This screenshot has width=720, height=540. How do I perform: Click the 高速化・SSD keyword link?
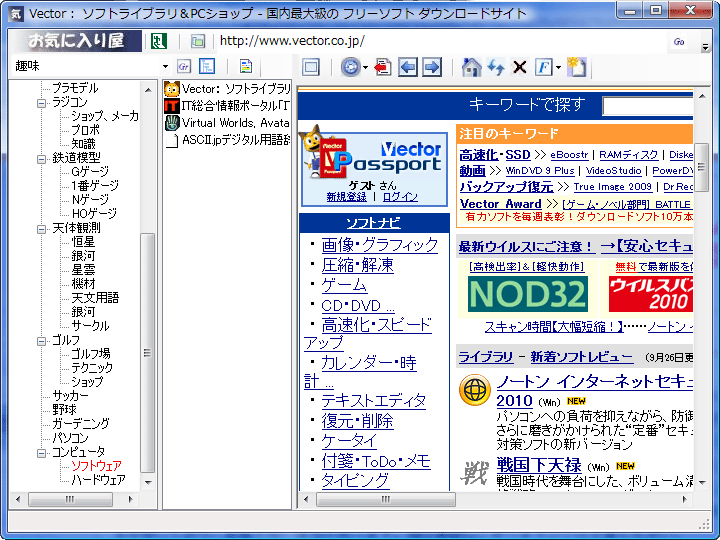495,155
